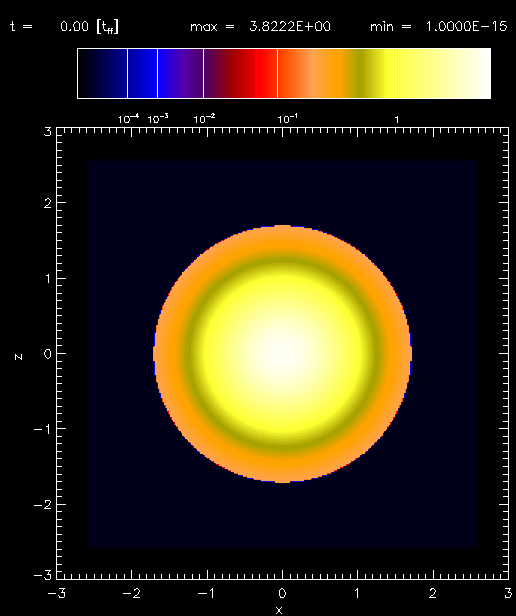Click the colorbar tick label 1
The height and width of the screenshot is (616, 516).
(x=397, y=119)
